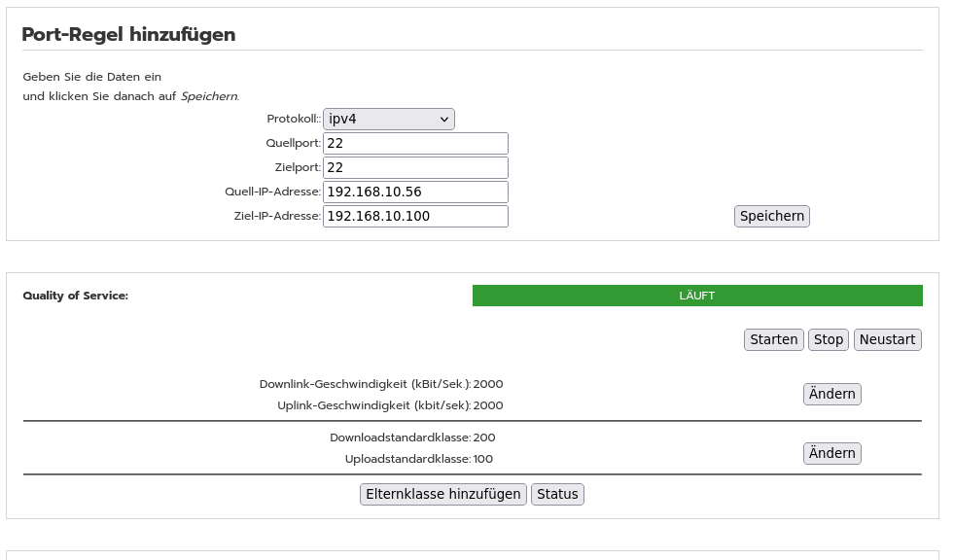Add a parent class with Elternklasse hinzufügen

442,494
